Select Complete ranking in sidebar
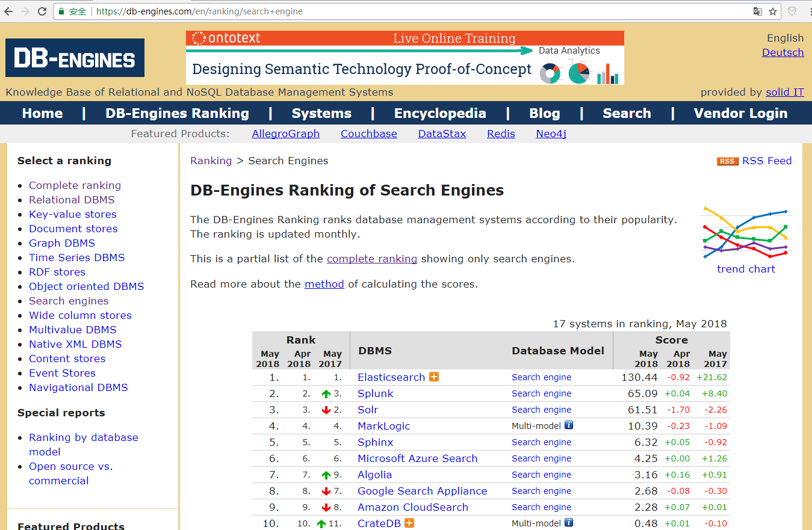Screen dimensions: 812x530 coord(75,185)
